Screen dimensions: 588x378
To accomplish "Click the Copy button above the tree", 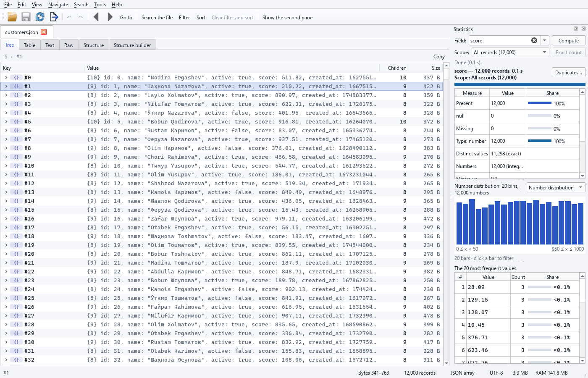I will pyautogui.click(x=439, y=56).
